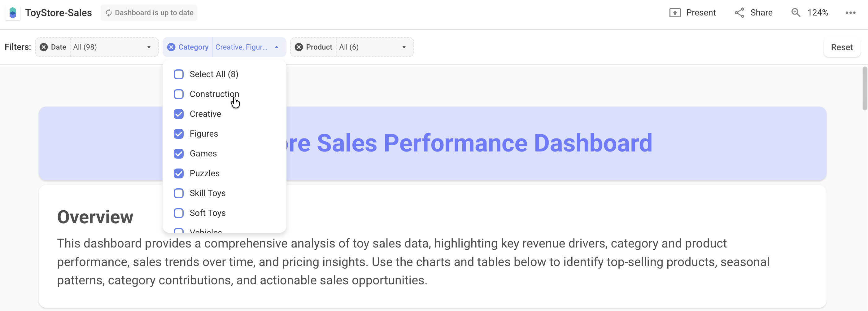Click the Present button

click(x=701, y=12)
